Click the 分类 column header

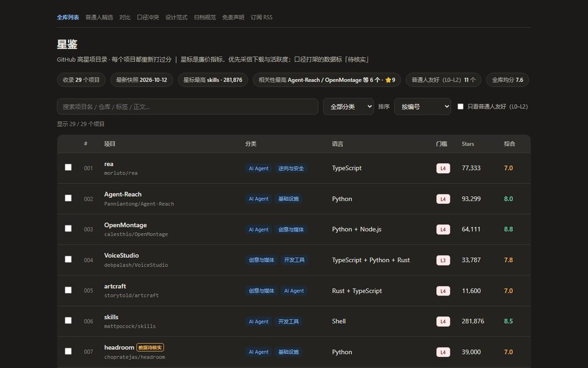(251, 144)
